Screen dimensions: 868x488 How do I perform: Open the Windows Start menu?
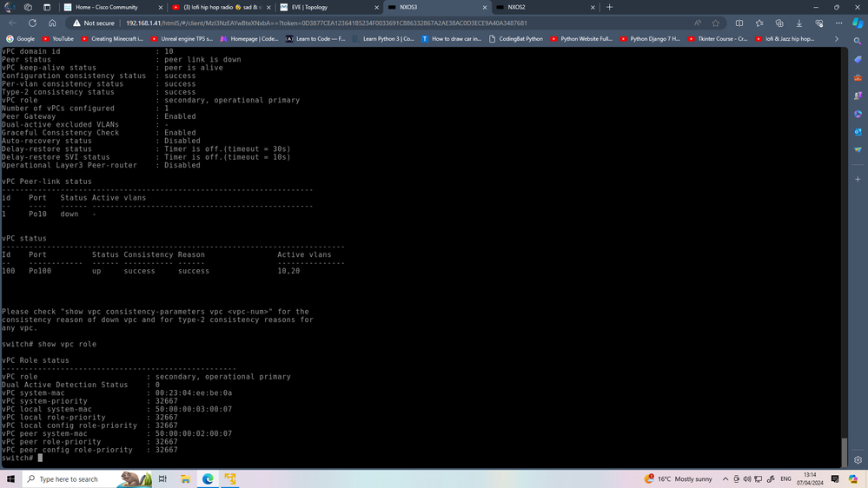click(x=10, y=478)
